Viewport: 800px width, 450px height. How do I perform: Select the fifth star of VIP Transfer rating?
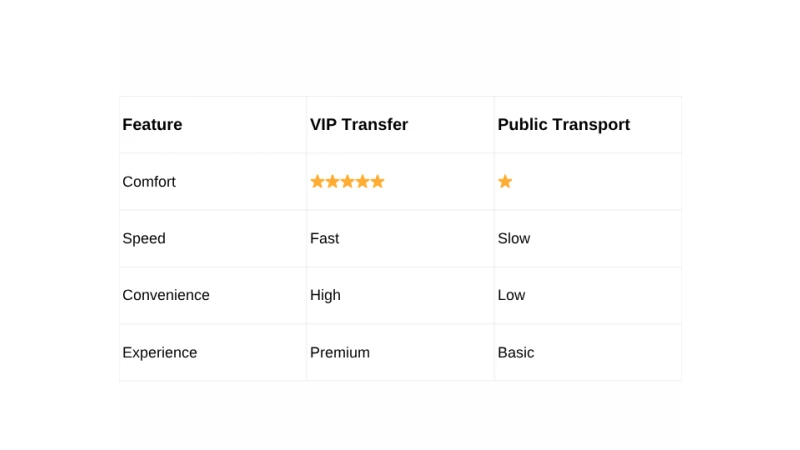377,182
